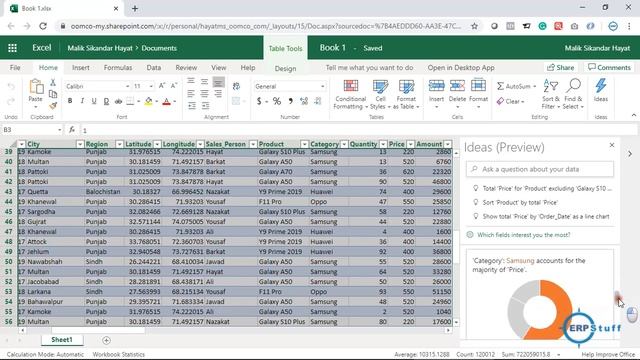Open the Category column filter dropdown
640x360 pixels.
[x=344, y=144]
